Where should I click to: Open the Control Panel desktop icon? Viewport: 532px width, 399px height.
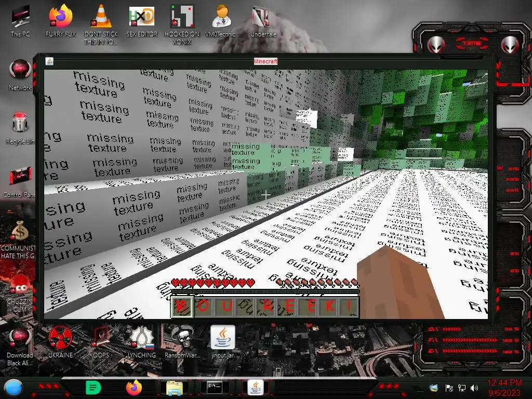point(19,182)
